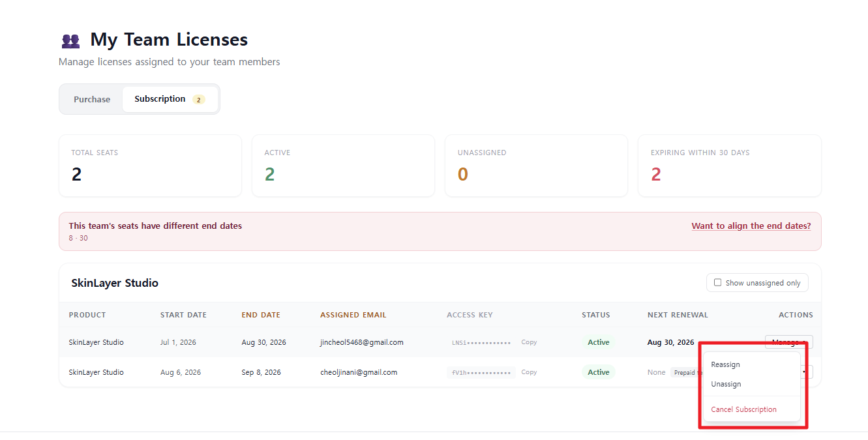Click end date Sep 8, 2026
Screen dimensions: 868x440
point(262,372)
